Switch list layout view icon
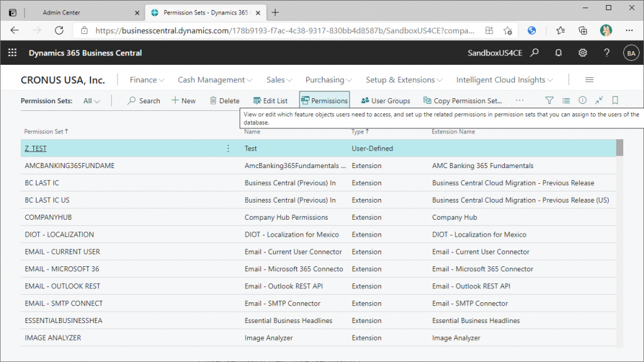 (566, 100)
